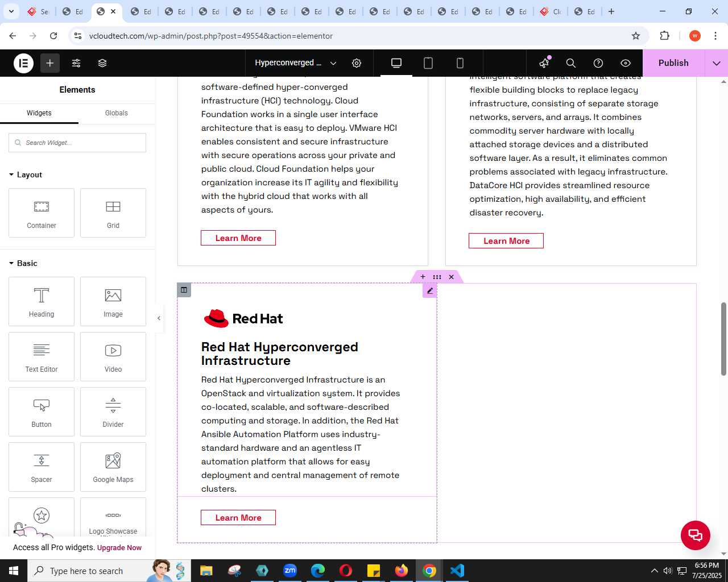
Task: Open the browser Extensions puzzle icon
Action: coord(665,36)
